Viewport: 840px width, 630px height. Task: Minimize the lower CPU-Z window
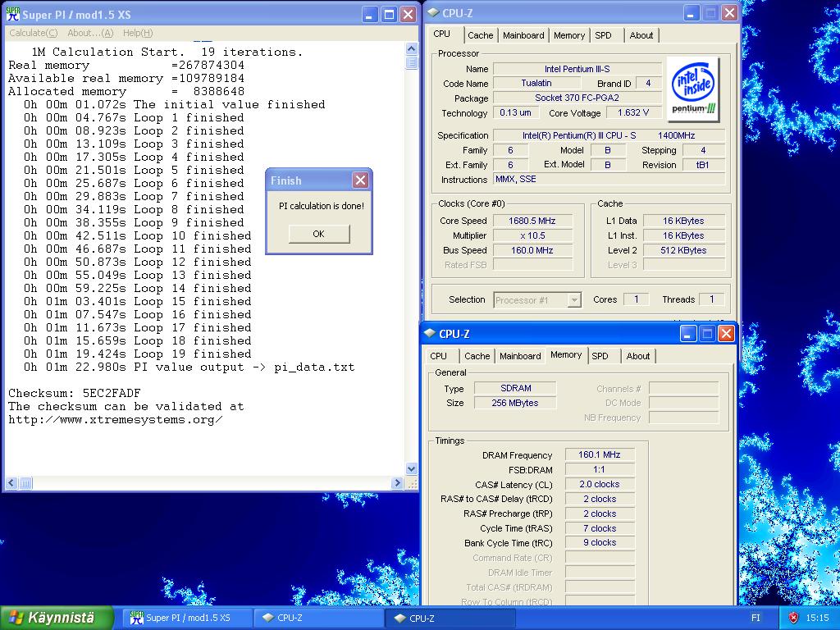pyautogui.click(x=688, y=334)
